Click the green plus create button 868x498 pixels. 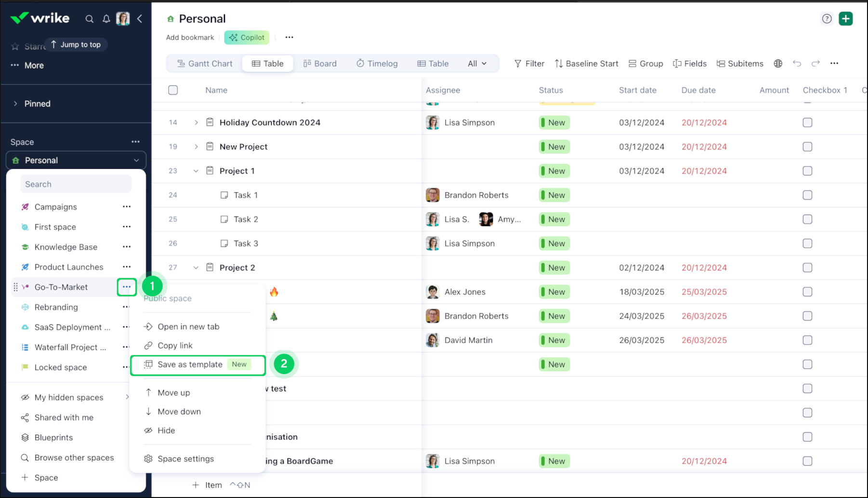click(x=846, y=19)
